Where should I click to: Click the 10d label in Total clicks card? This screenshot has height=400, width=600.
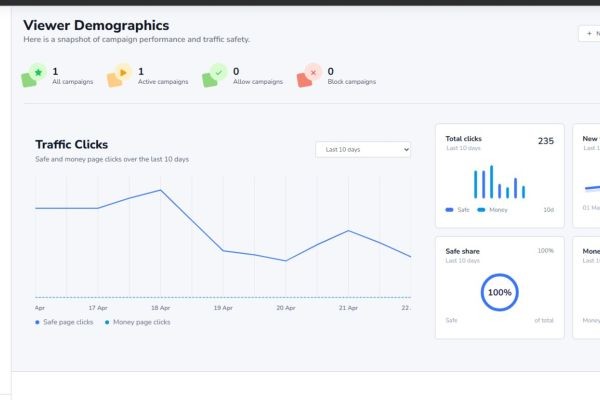(549, 210)
